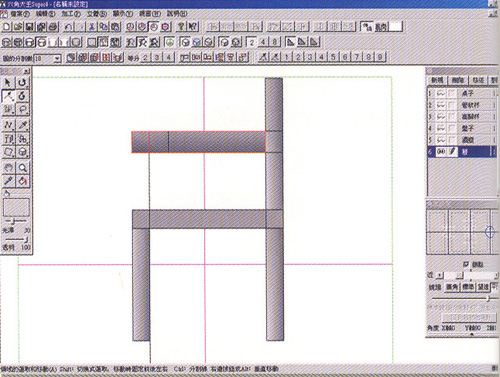Select the N-shaped curve tool in the toolbox
The width and height of the screenshot is (500, 377).
coord(8,125)
